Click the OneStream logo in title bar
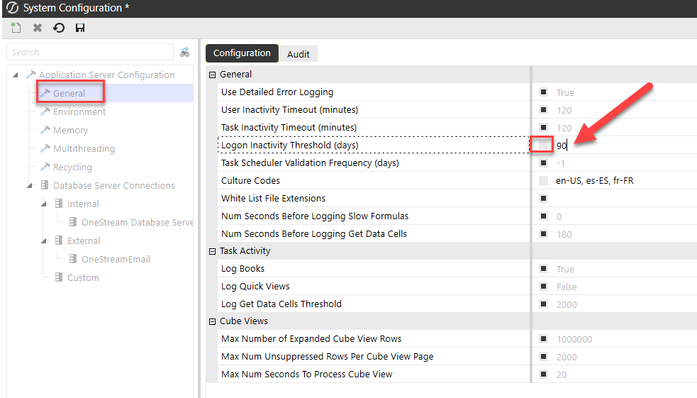 click(12, 8)
